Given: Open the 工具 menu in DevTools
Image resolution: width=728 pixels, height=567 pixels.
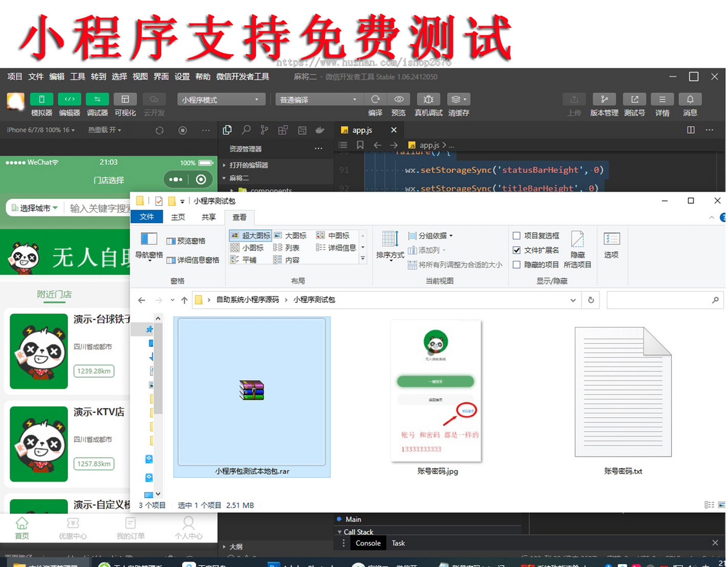Looking at the screenshot, I should click(x=78, y=76).
